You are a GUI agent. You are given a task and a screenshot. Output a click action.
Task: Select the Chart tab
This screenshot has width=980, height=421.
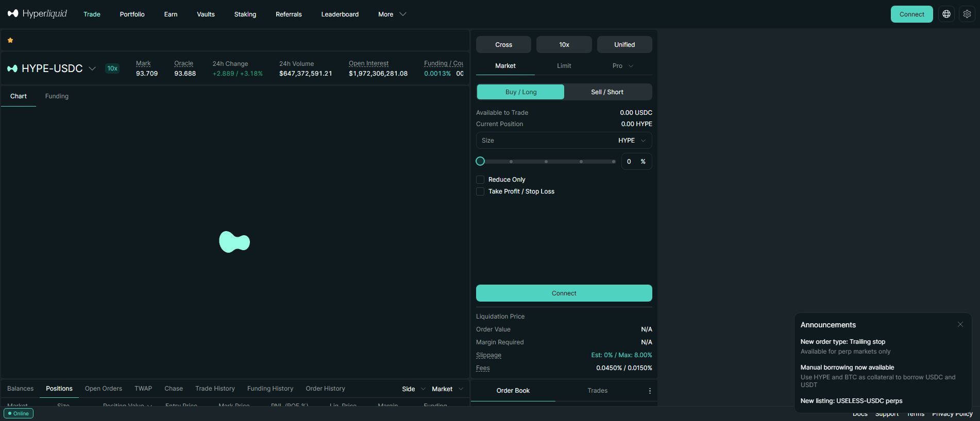click(19, 96)
